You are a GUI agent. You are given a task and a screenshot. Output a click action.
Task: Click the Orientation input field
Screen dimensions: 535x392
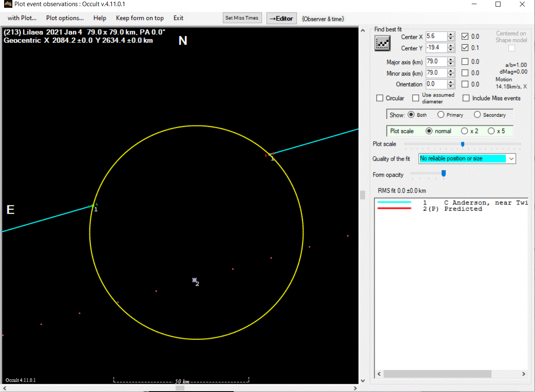click(436, 84)
